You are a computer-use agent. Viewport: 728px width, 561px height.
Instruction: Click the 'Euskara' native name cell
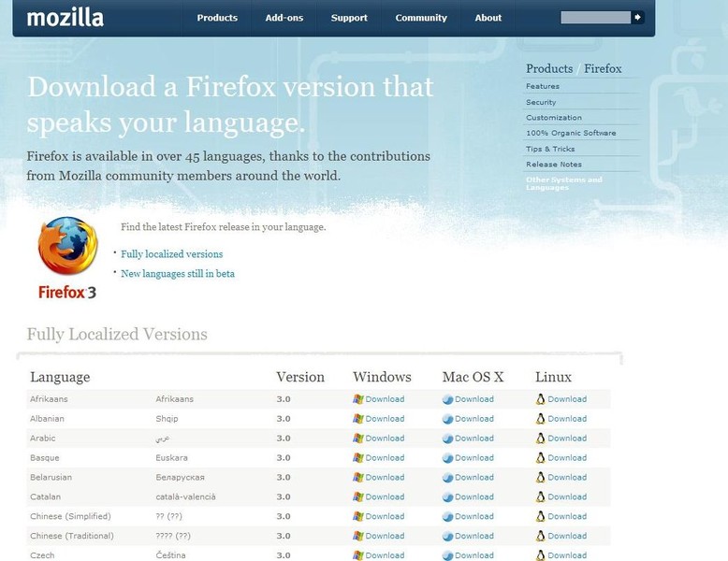172,457
